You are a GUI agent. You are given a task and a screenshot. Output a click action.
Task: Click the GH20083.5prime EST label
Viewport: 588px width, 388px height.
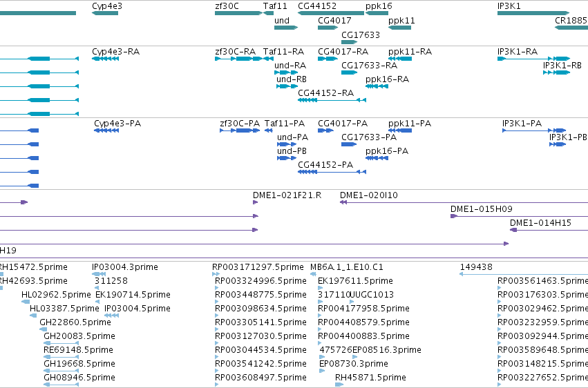(79, 337)
